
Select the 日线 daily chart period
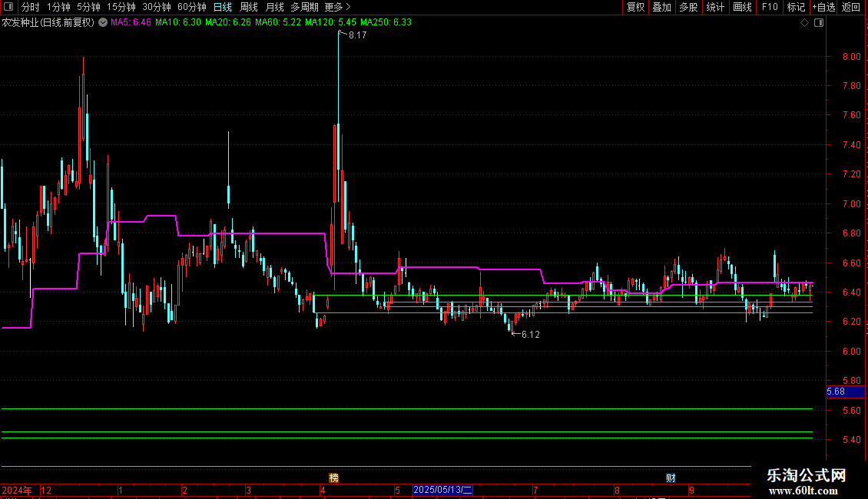(x=223, y=7)
